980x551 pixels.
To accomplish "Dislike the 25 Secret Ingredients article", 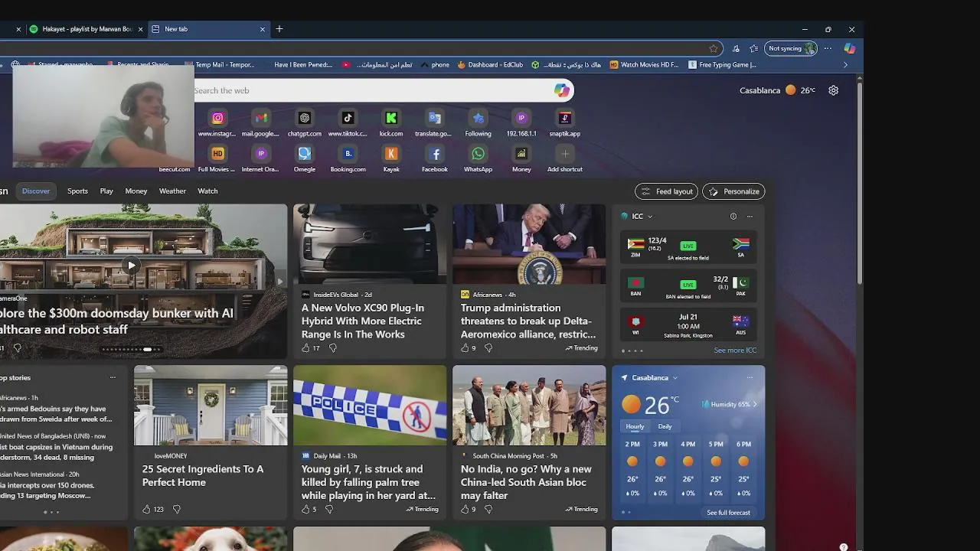I will (176, 509).
